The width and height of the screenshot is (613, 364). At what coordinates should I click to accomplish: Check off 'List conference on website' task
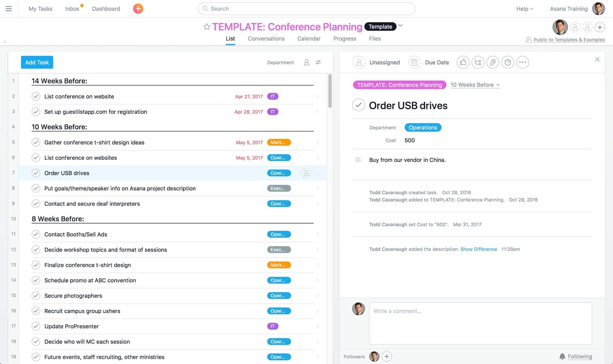(36, 96)
